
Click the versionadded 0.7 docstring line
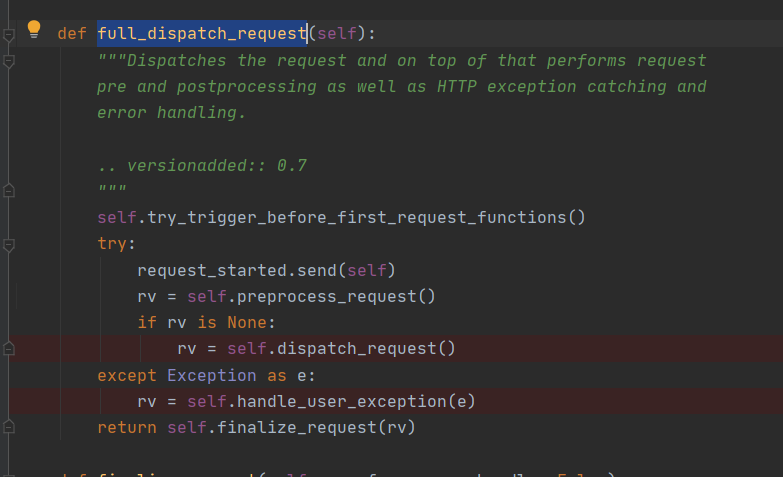click(x=201, y=165)
